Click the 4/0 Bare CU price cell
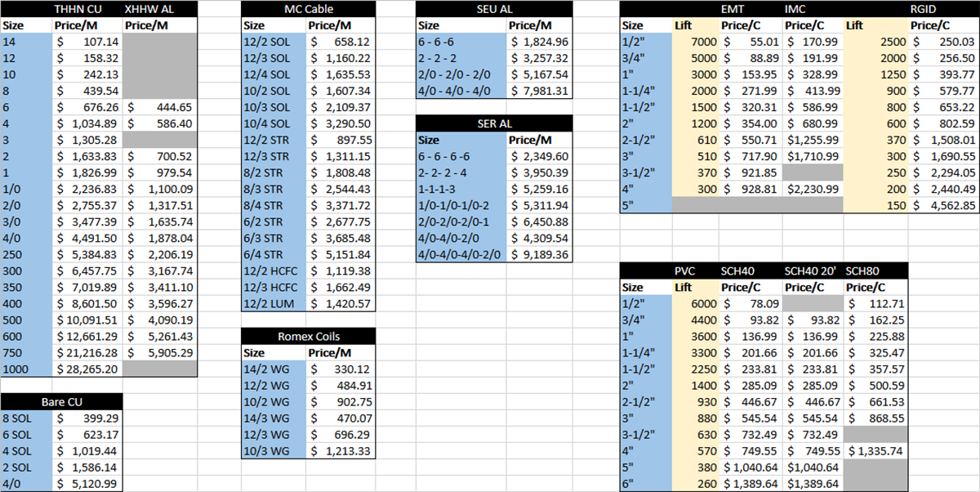This screenshot has height=492, width=980. pos(86,483)
